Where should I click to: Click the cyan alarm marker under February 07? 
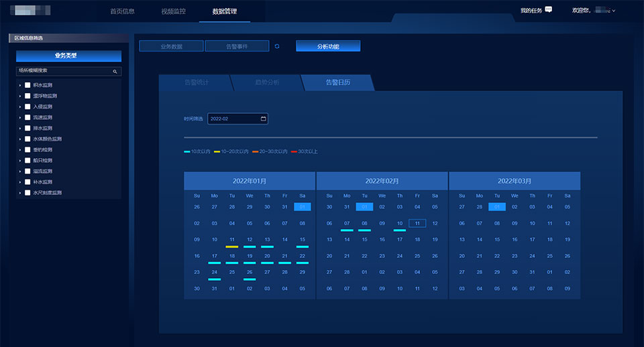click(347, 230)
